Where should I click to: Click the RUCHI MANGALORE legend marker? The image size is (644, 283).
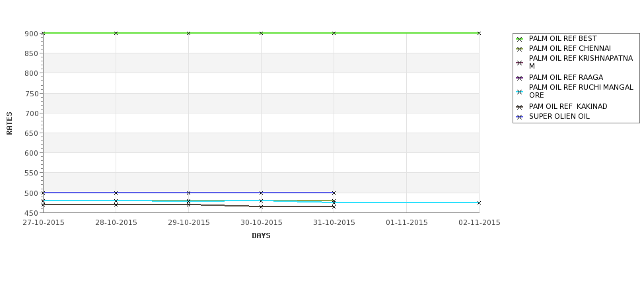(x=519, y=92)
